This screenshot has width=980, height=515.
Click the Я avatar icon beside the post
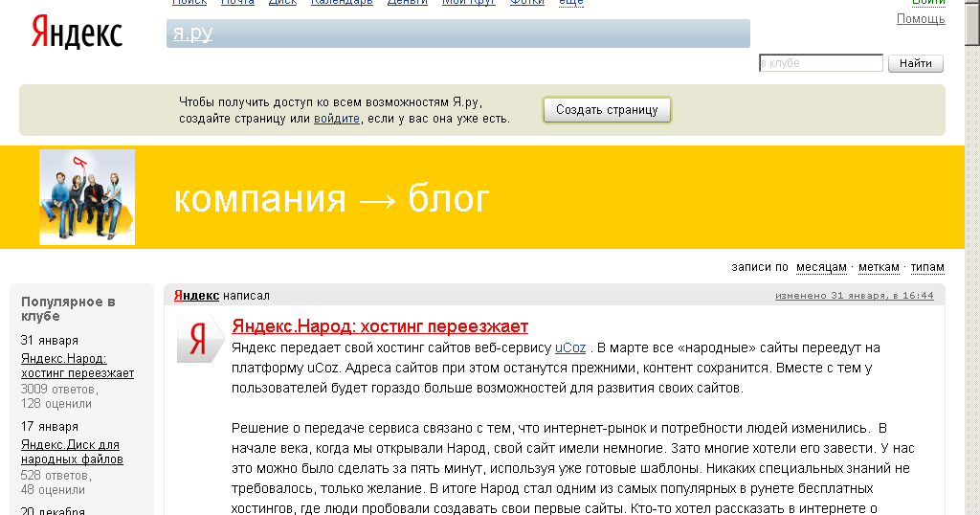click(200, 339)
